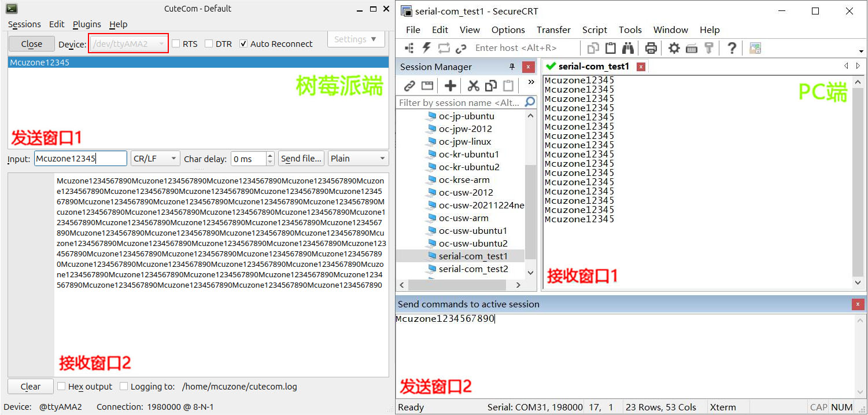The image size is (868, 415).
Task: Enable the Hex output checkbox
Action: (61, 386)
